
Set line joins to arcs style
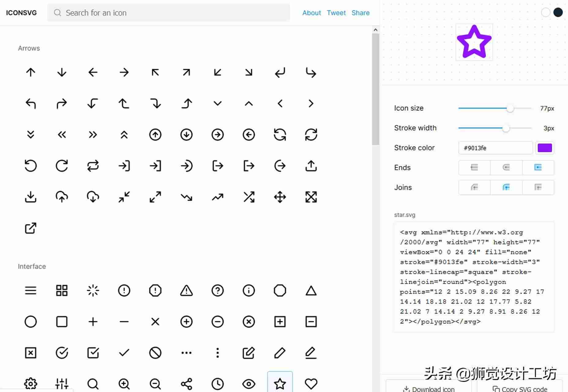[x=474, y=187]
